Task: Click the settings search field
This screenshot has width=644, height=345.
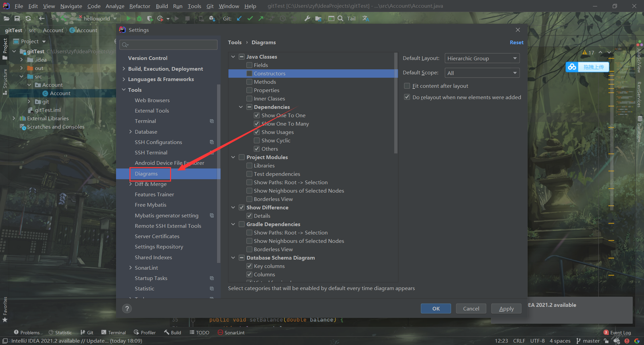Action: click(169, 45)
